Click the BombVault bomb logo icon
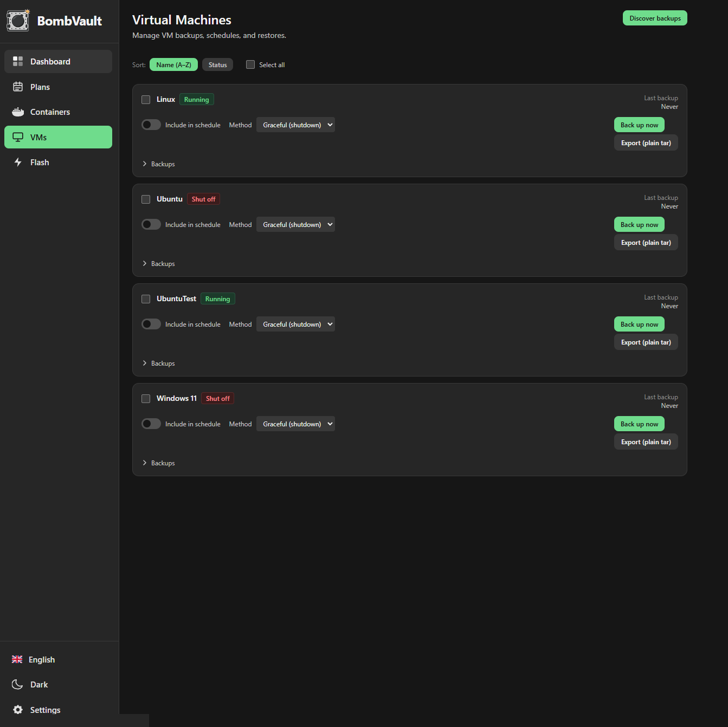 tap(18, 21)
